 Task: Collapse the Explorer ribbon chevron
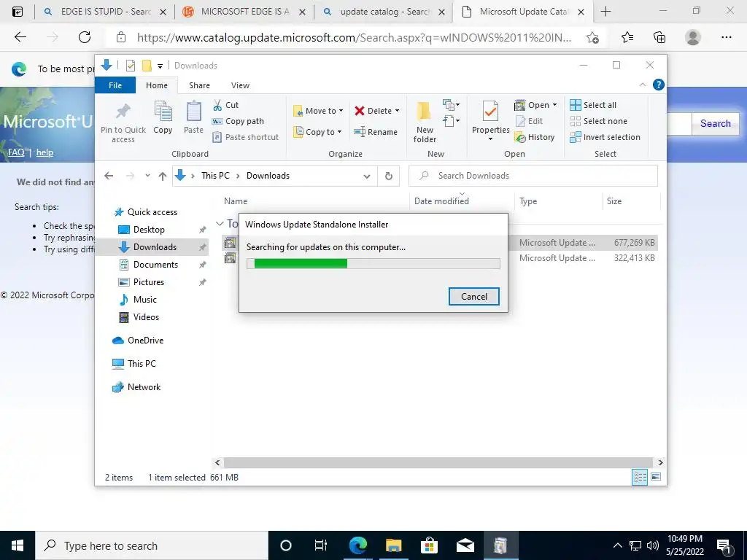click(x=642, y=85)
